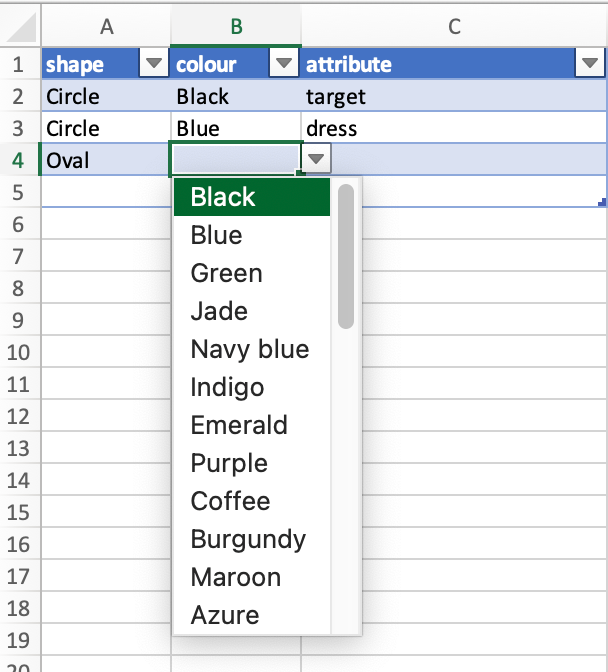608x672 pixels.
Task: Choose Blue in the colour list
Action: [252, 235]
